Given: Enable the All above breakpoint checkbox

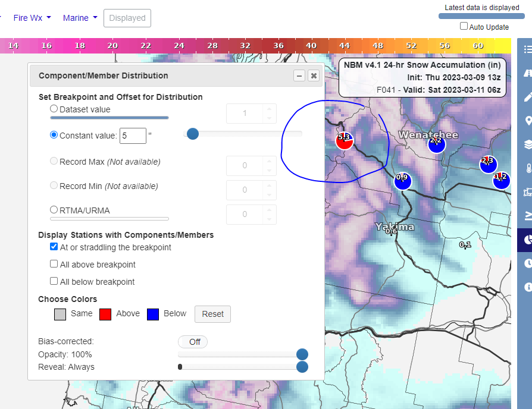Looking at the screenshot, I should (54, 265).
